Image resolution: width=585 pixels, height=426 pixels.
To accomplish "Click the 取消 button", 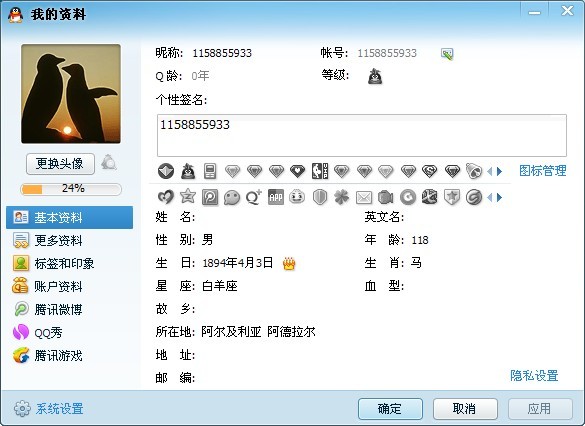I will 465,409.
